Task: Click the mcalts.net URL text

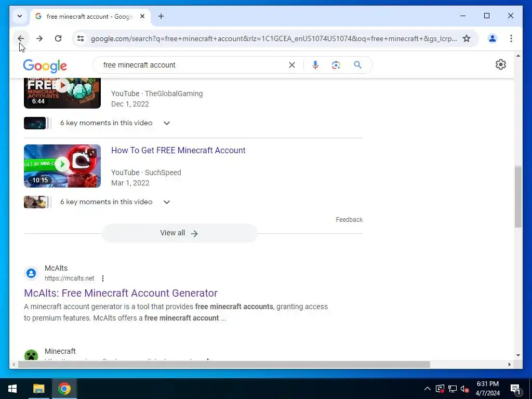Action: (x=69, y=278)
